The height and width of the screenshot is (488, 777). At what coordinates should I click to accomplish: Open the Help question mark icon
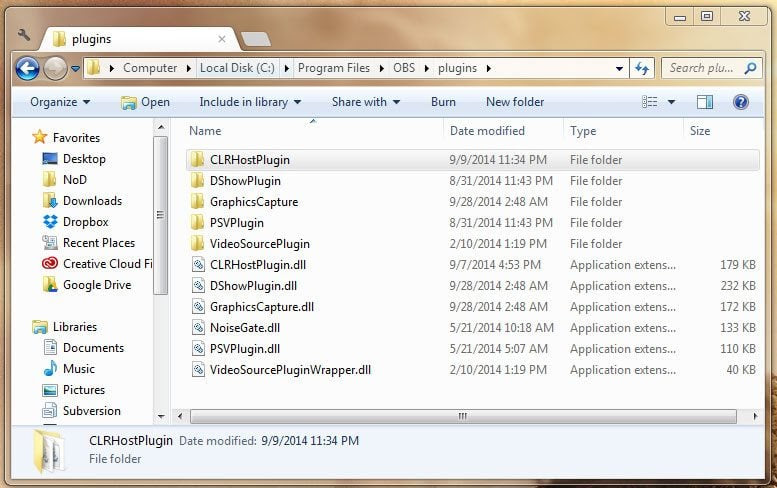click(x=740, y=102)
